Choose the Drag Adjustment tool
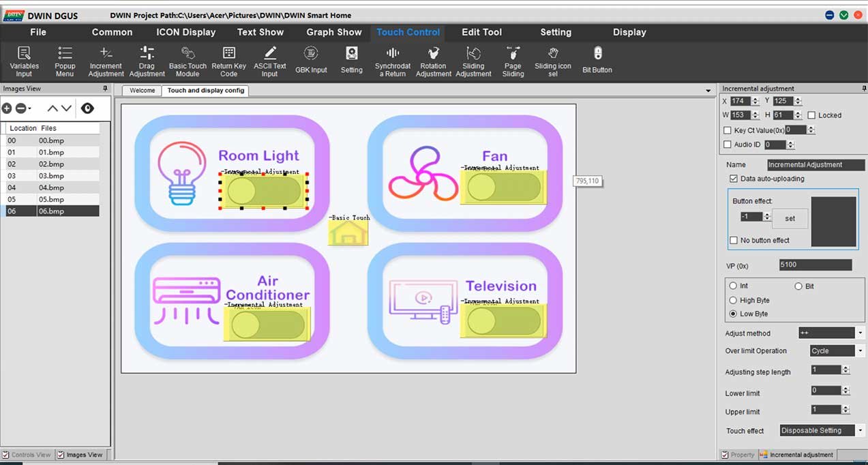Image resolution: width=868 pixels, height=465 pixels. pyautogui.click(x=147, y=61)
